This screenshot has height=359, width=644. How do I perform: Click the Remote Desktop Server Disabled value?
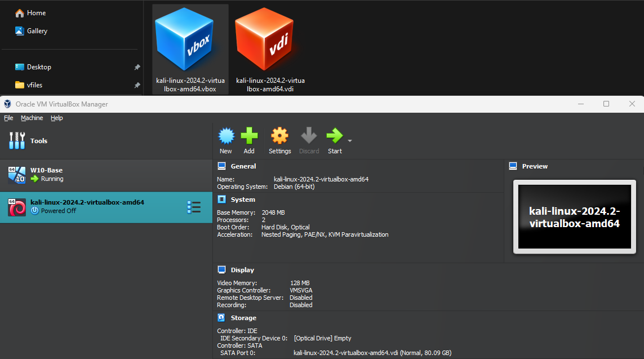[301, 298]
